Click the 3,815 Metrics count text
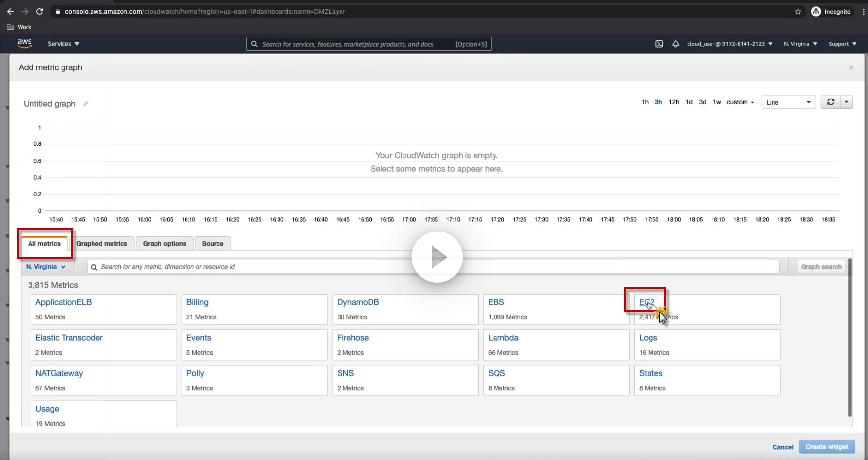 (x=53, y=285)
